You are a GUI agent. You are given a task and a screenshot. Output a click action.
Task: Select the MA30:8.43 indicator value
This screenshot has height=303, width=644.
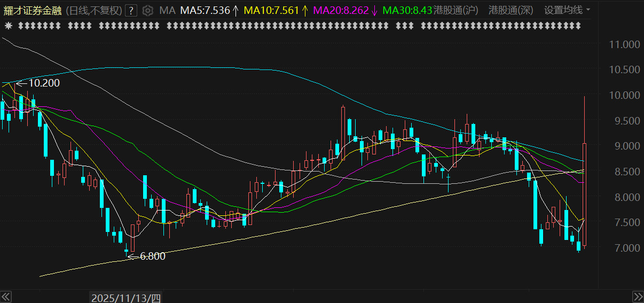(x=407, y=10)
